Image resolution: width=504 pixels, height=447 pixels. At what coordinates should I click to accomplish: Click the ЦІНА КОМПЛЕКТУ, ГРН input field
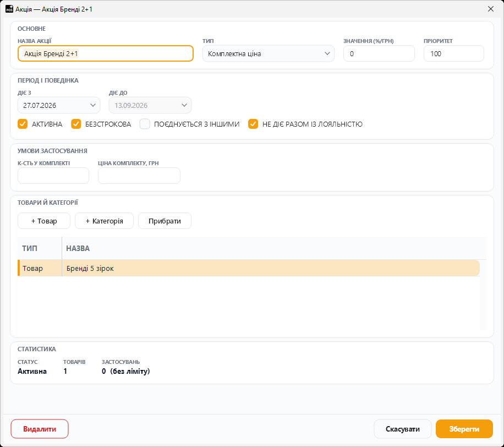[139, 176]
